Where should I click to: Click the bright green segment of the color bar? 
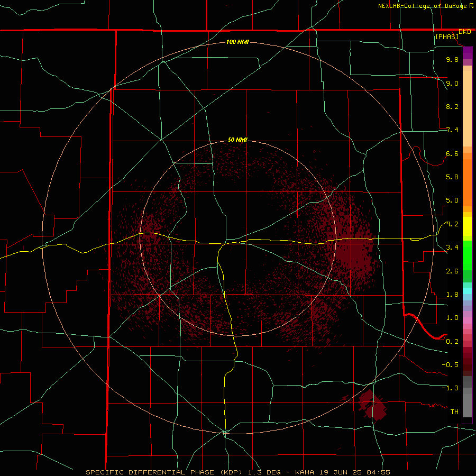[x=467, y=255]
